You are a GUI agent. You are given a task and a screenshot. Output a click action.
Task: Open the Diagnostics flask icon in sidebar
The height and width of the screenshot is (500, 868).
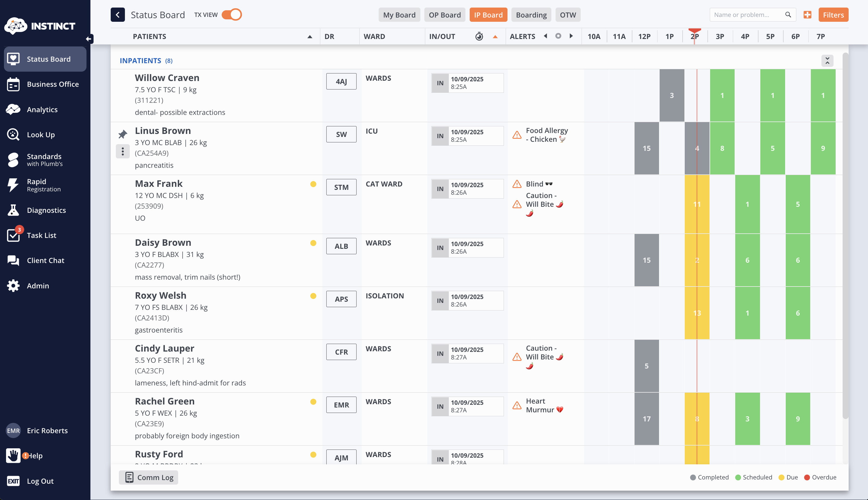click(x=13, y=210)
